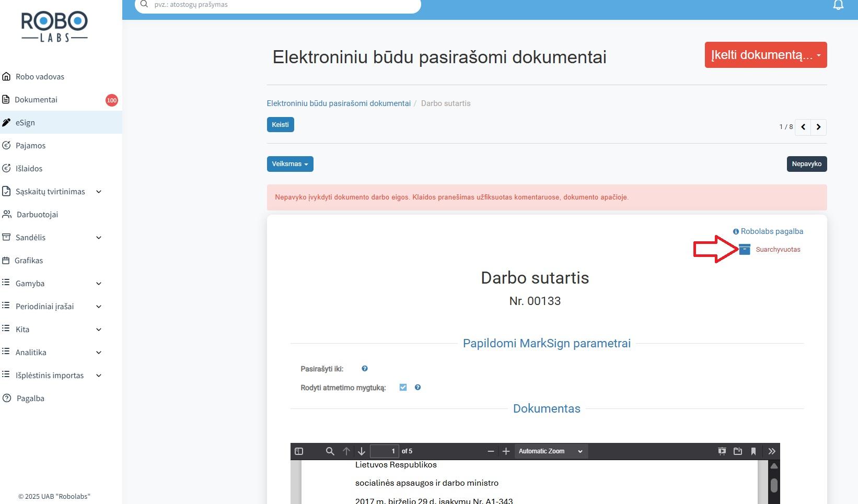Open Pagalba in sidebar

click(61, 398)
